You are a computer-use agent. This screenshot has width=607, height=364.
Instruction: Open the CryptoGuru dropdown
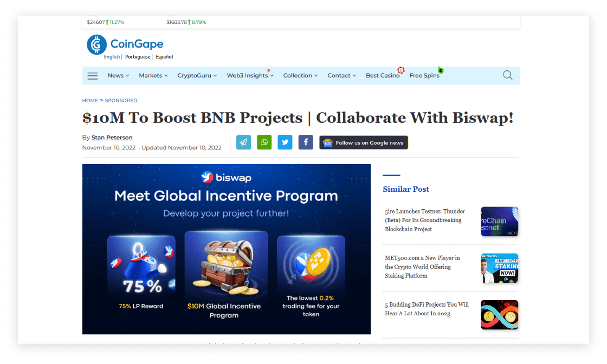click(x=197, y=76)
